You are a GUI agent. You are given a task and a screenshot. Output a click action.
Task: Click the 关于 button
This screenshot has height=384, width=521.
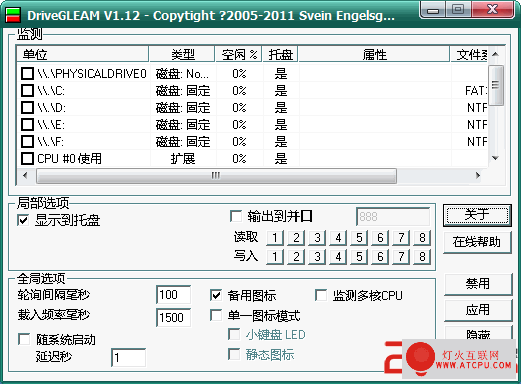point(477,215)
